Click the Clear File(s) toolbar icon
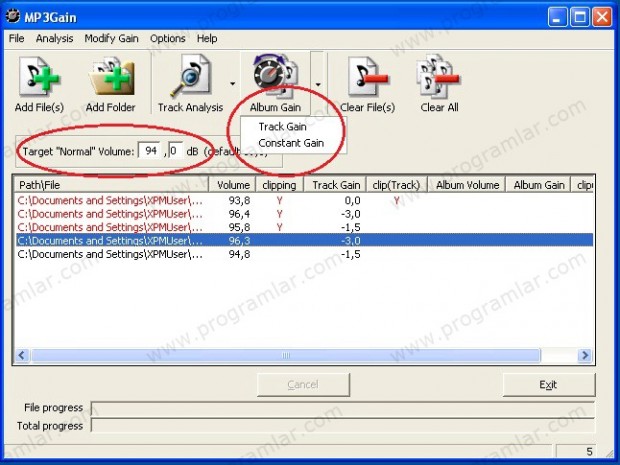 (x=367, y=76)
